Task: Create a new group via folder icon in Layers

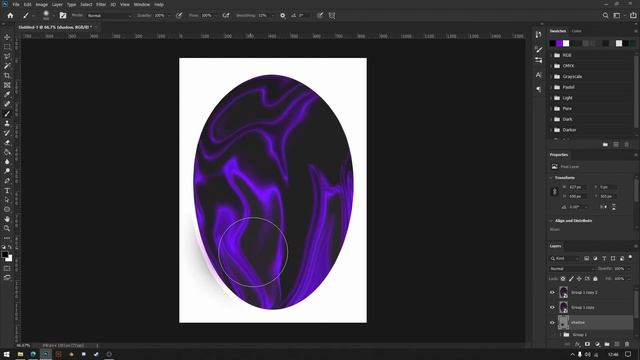Action: (607, 344)
